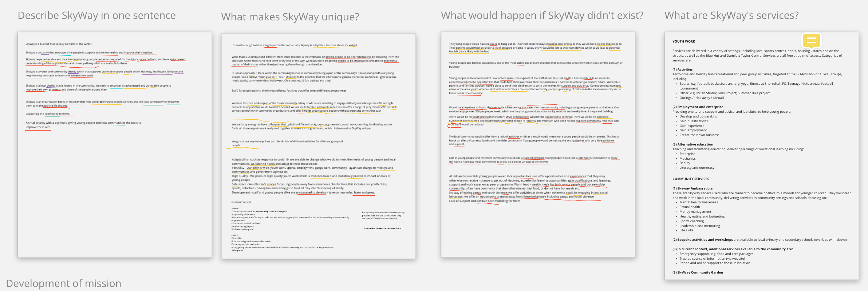
Task: Click the '(1) Skyway Ambassadors' subheading
Action: (x=693, y=188)
